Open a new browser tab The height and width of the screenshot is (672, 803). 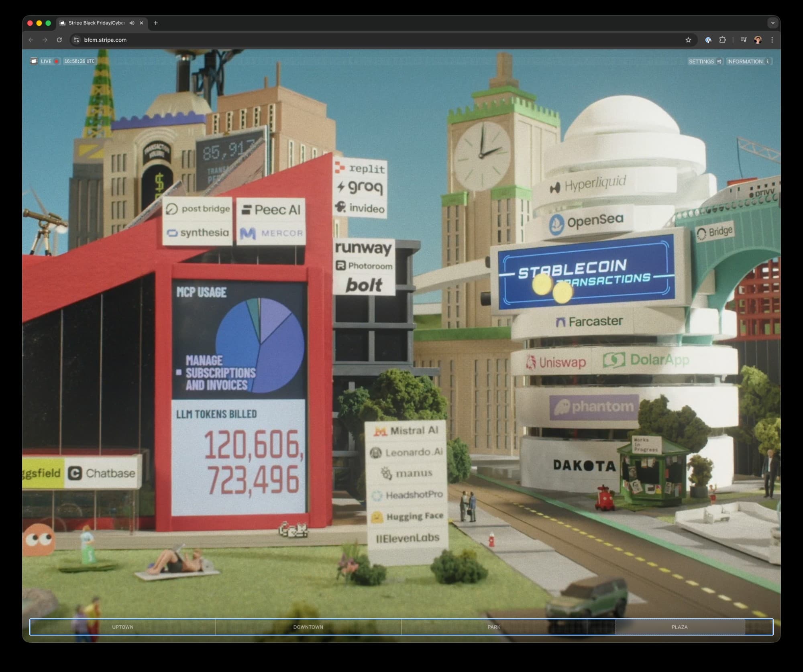pyautogui.click(x=156, y=23)
